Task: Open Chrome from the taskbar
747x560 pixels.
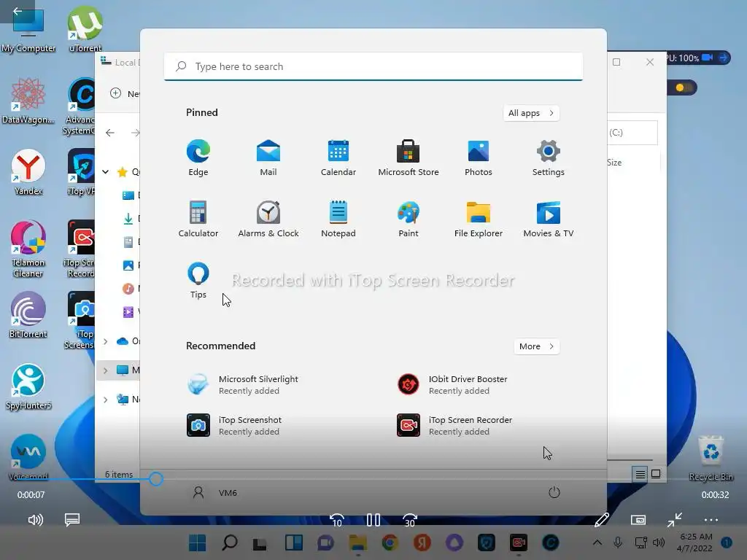Action: pos(390,542)
